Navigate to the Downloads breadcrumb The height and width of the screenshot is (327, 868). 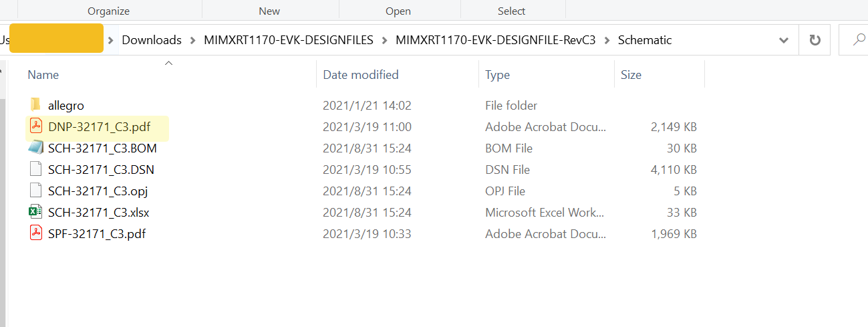152,40
